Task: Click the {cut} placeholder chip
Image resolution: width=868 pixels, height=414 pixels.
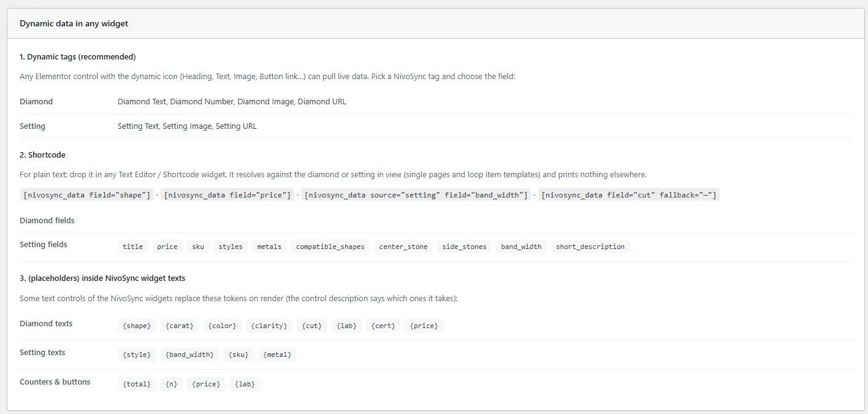Action: [x=312, y=326]
